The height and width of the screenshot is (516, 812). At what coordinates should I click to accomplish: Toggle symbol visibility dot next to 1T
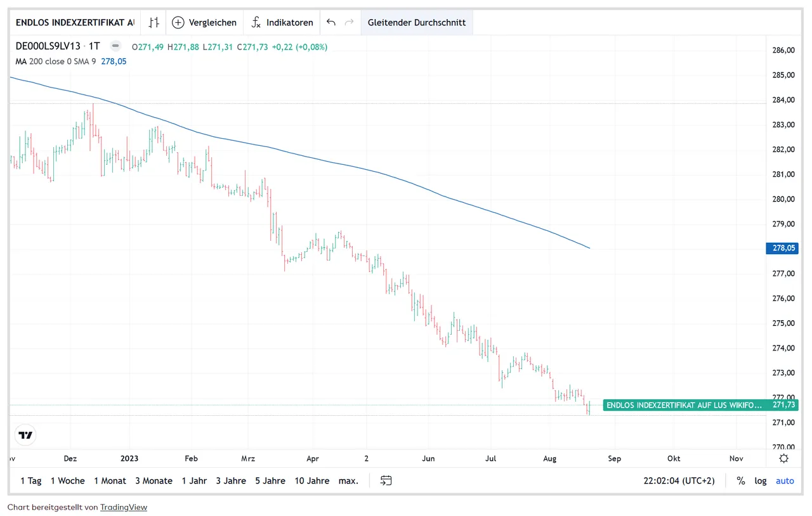click(115, 46)
